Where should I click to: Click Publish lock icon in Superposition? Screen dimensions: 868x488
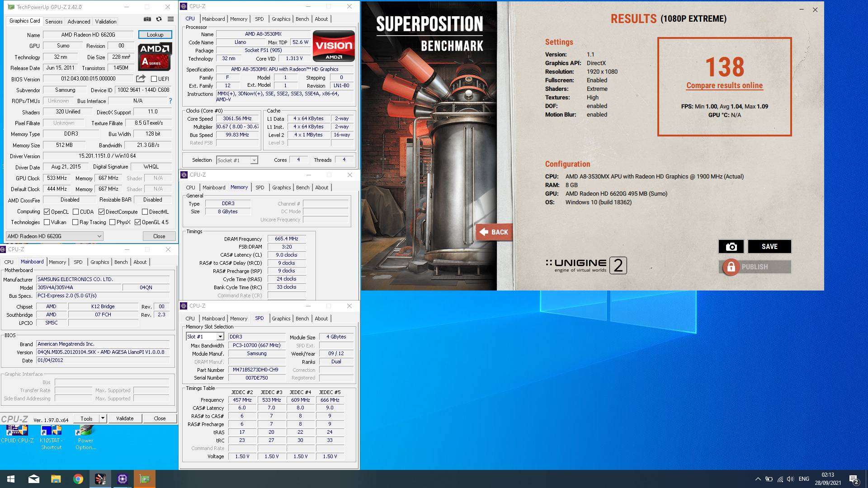click(731, 267)
